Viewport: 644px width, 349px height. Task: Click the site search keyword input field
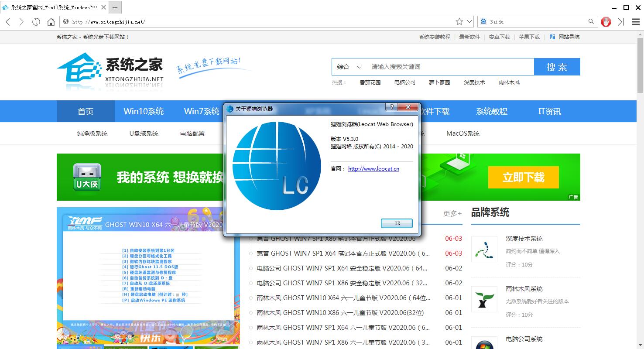click(449, 67)
